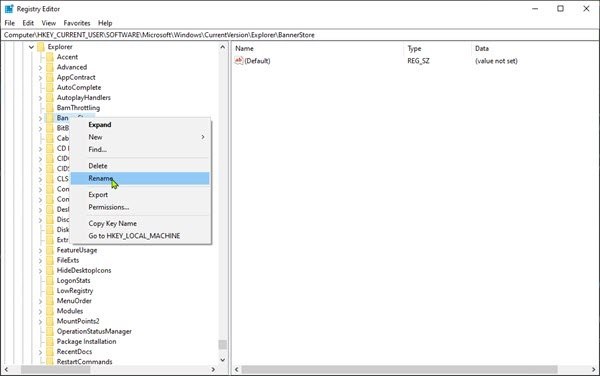This screenshot has width=600, height=376.
Task: Choose Expand in the context menu
Action: [x=140, y=125]
